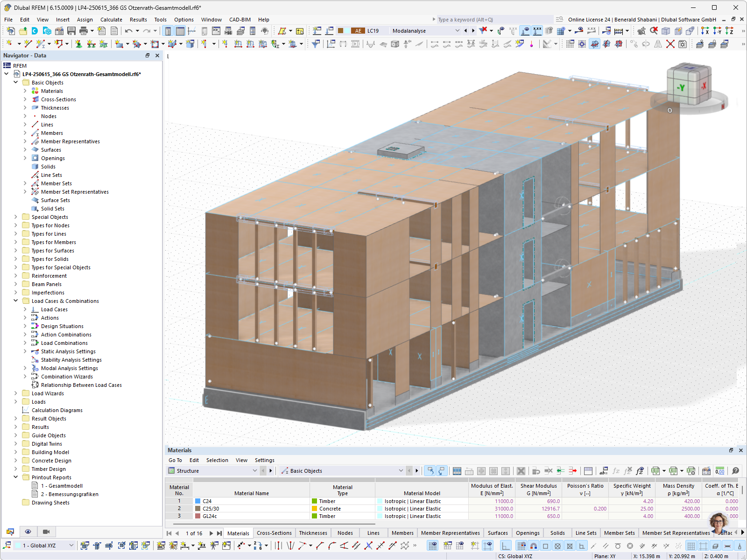Click the Save model icon

click(x=71, y=31)
